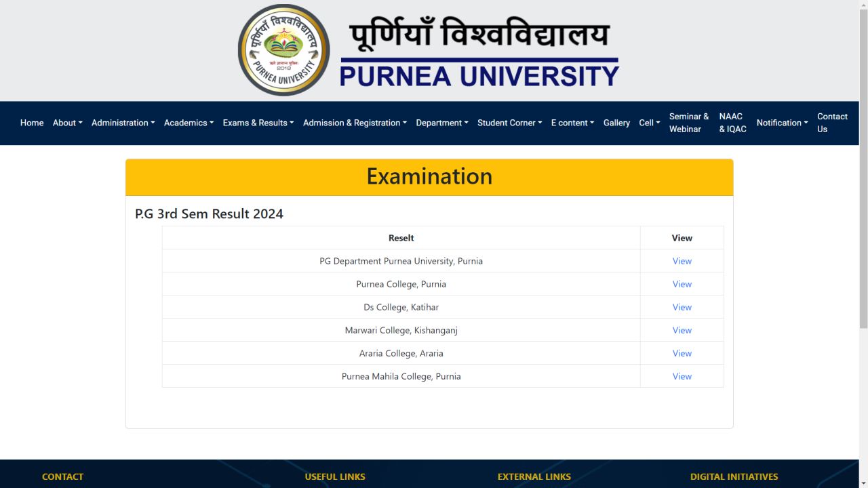The height and width of the screenshot is (488, 868).
Task: View result for Marwari College, Kishanganj
Action: pos(682,330)
